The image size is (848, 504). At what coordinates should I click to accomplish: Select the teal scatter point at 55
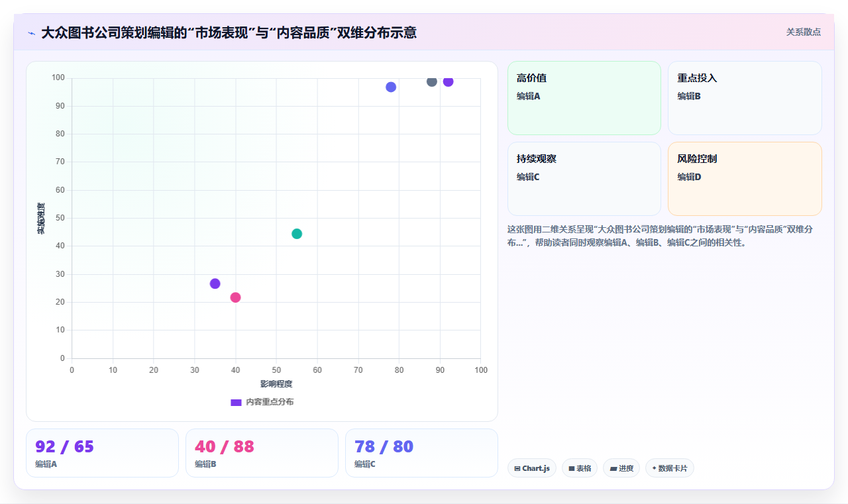(x=297, y=234)
